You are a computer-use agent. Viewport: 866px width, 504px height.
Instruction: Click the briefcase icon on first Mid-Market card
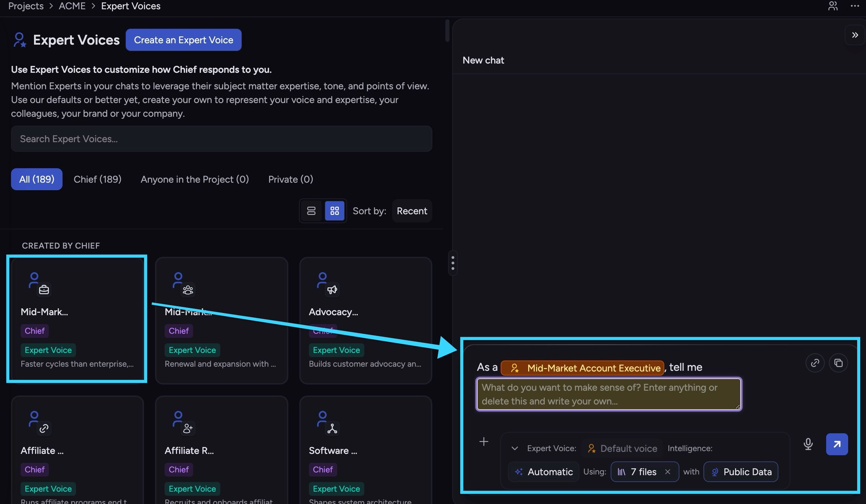44,290
